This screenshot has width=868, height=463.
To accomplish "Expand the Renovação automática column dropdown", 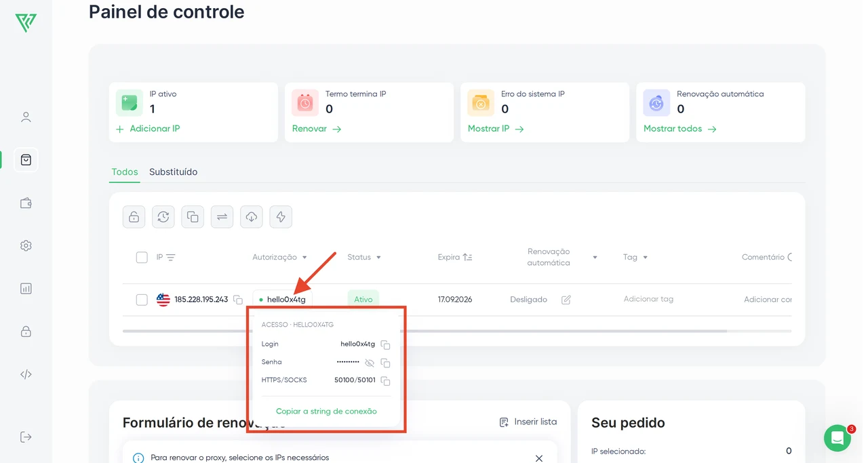I will [x=595, y=258].
